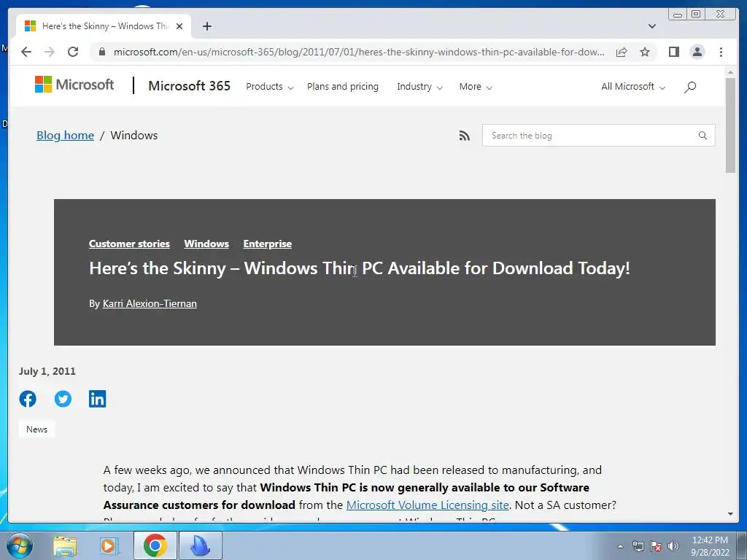This screenshot has width=747, height=560.
Task: Share the article on Twitter
Action: [63, 399]
